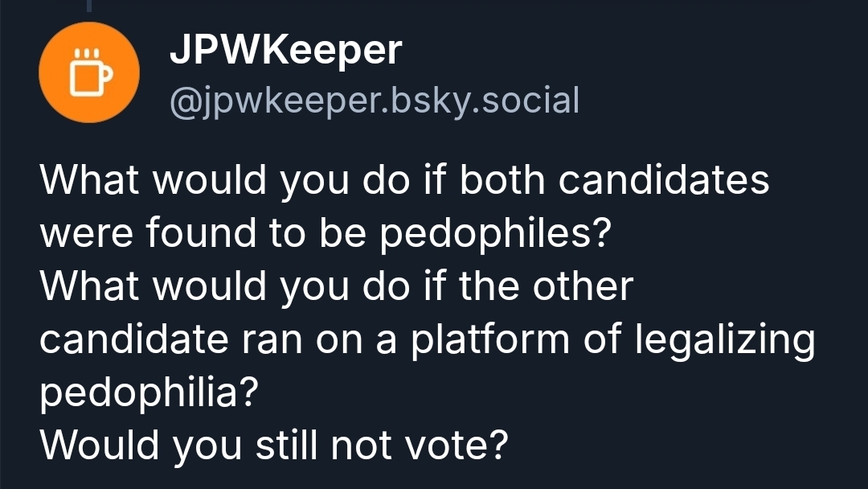Image resolution: width=868 pixels, height=489 pixels.
Task: Click the line starting "What would you do if both"
Action: pos(404,180)
